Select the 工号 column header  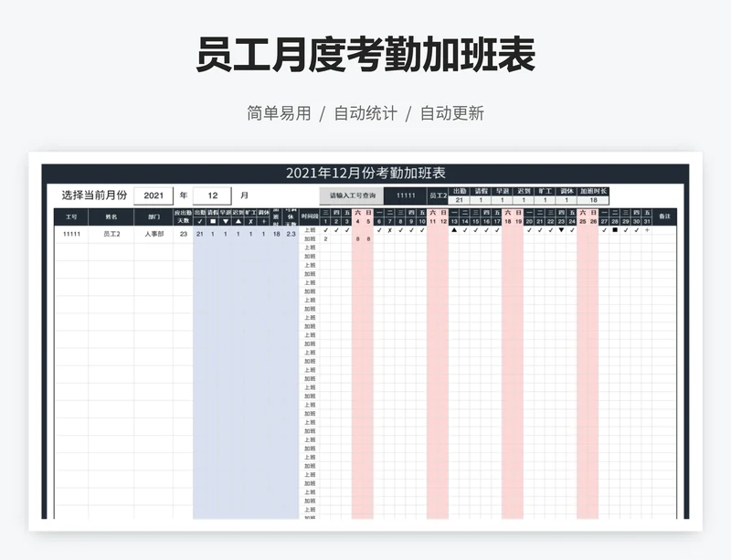(71, 217)
